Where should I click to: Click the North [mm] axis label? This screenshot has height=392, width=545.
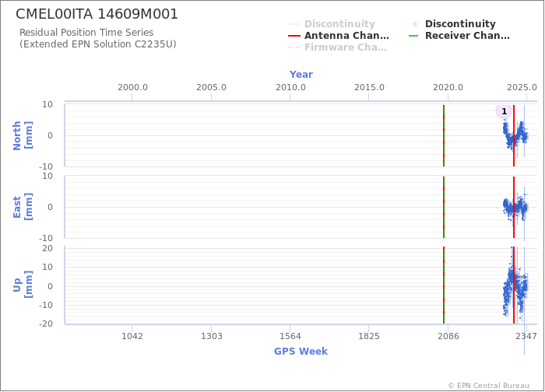click(23, 135)
